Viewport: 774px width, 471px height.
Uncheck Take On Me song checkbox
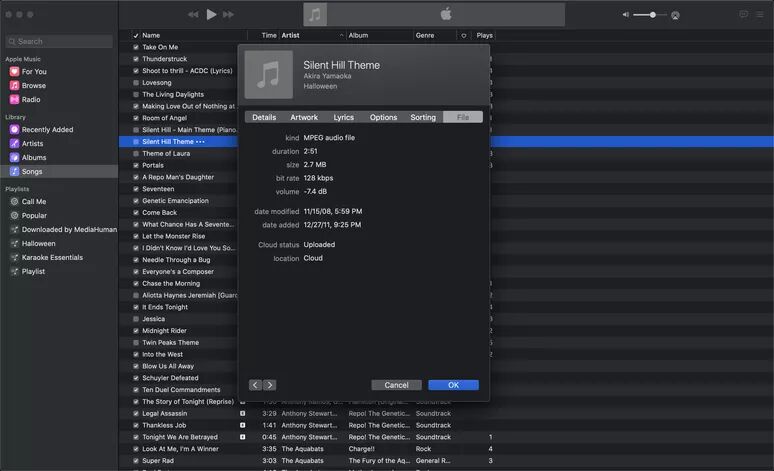tap(136, 47)
